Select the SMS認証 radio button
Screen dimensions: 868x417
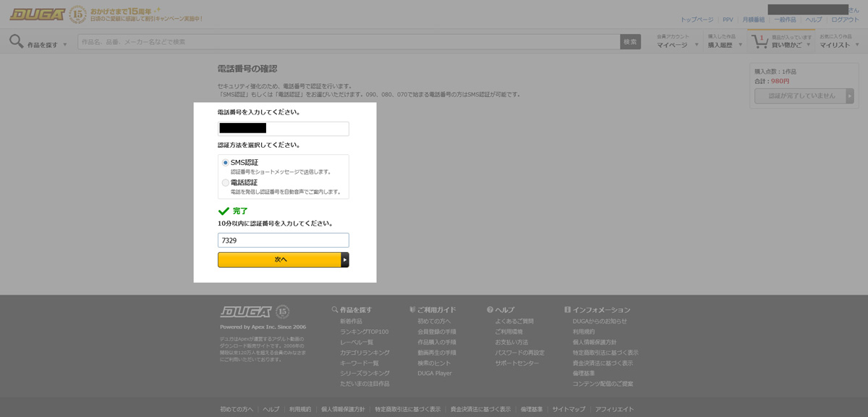(x=226, y=163)
